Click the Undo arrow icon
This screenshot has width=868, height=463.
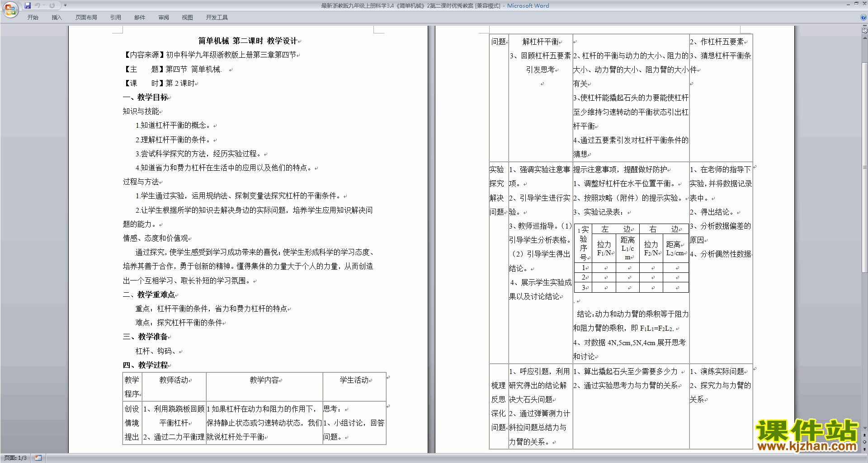(x=37, y=5)
